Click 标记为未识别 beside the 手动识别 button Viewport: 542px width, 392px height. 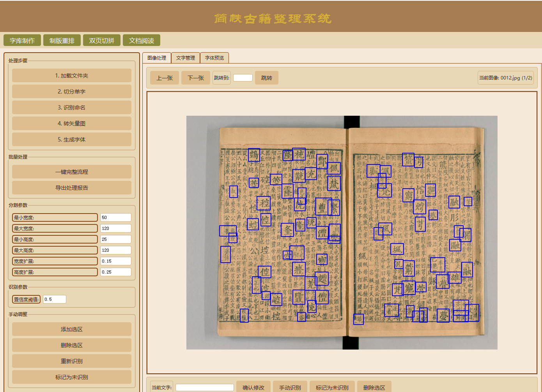point(332,387)
